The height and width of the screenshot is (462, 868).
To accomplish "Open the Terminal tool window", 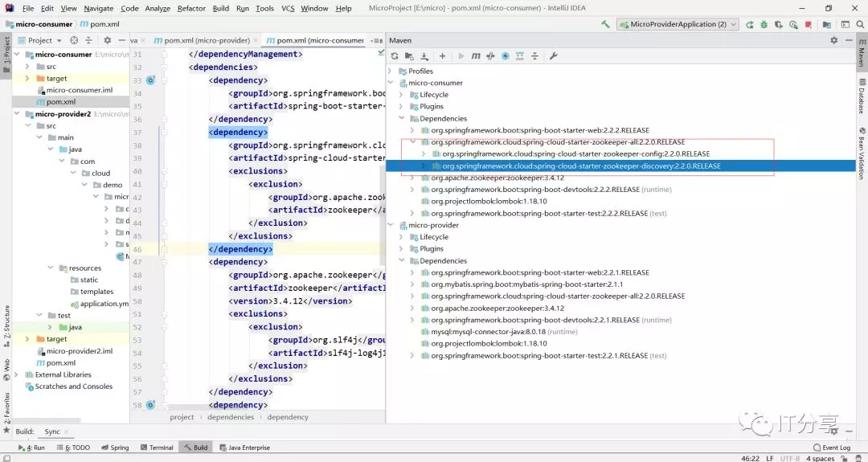I will [157, 448].
